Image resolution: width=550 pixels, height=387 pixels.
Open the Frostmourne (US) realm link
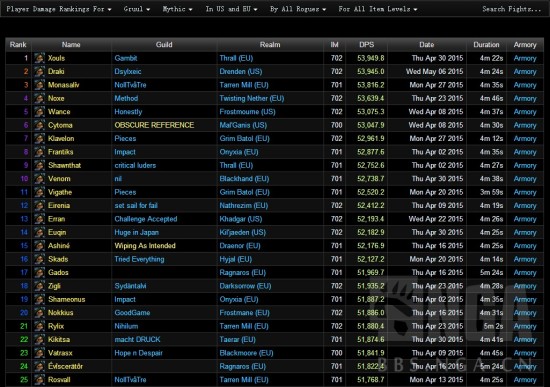pos(247,112)
